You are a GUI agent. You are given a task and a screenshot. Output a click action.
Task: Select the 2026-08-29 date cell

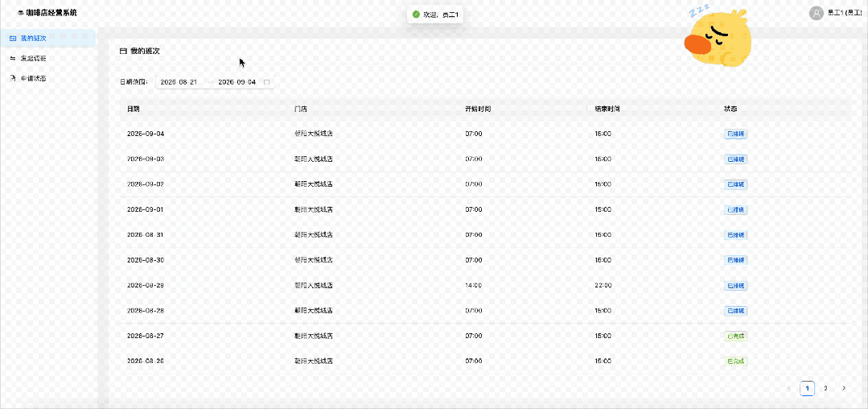coord(146,285)
